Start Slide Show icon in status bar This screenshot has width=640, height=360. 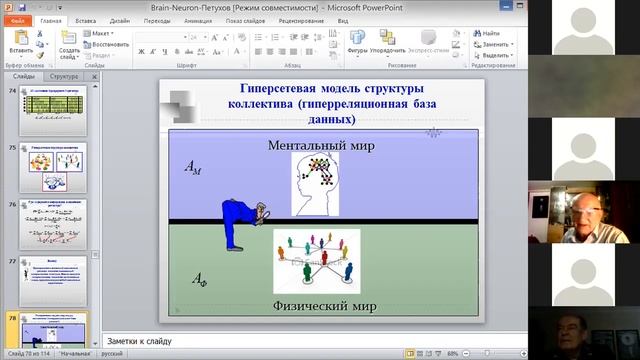[438, 353]
